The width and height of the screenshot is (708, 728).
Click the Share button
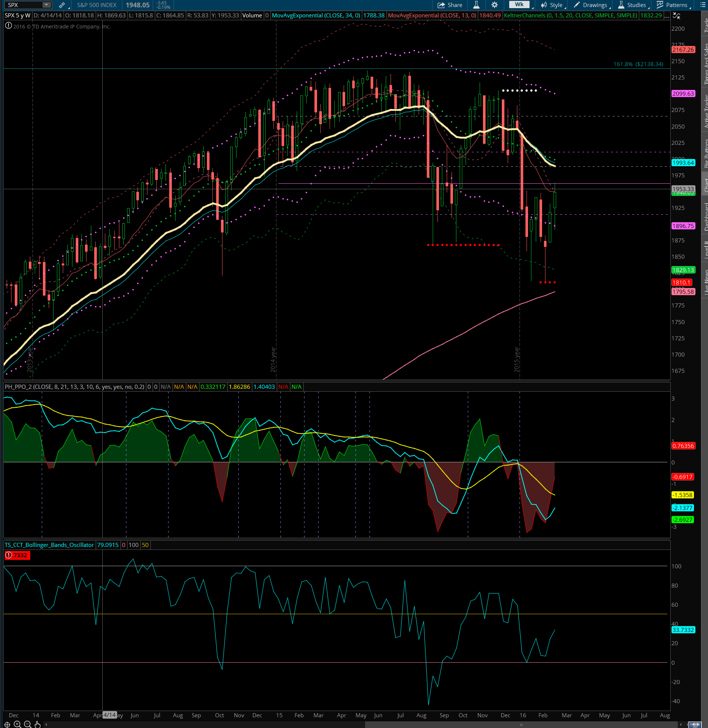[x=450, y=5]
